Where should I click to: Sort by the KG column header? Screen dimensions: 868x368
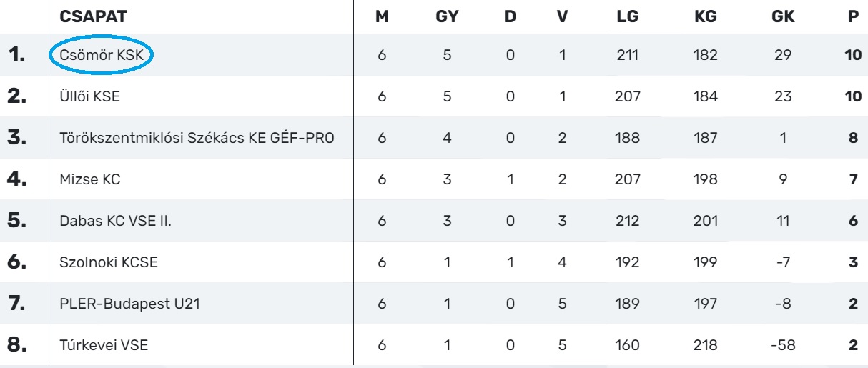click(x=705, y=17)
